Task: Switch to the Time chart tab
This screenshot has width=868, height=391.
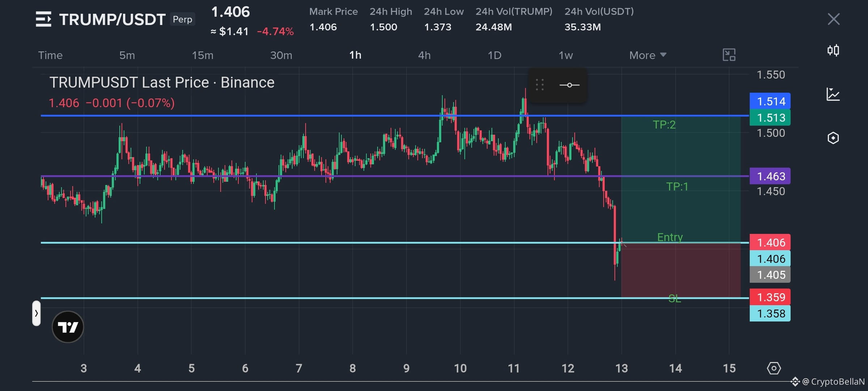Action: click(50, 55)
